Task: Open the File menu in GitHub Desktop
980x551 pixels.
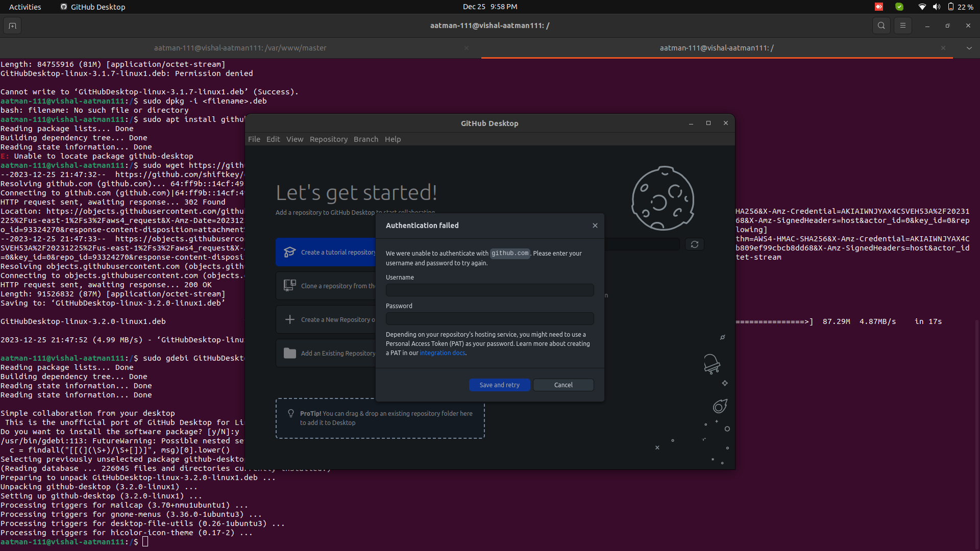Action: 254,139
